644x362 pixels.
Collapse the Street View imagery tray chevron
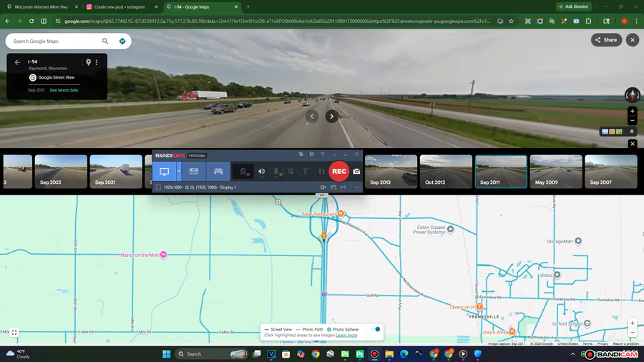tap(632, 132)
